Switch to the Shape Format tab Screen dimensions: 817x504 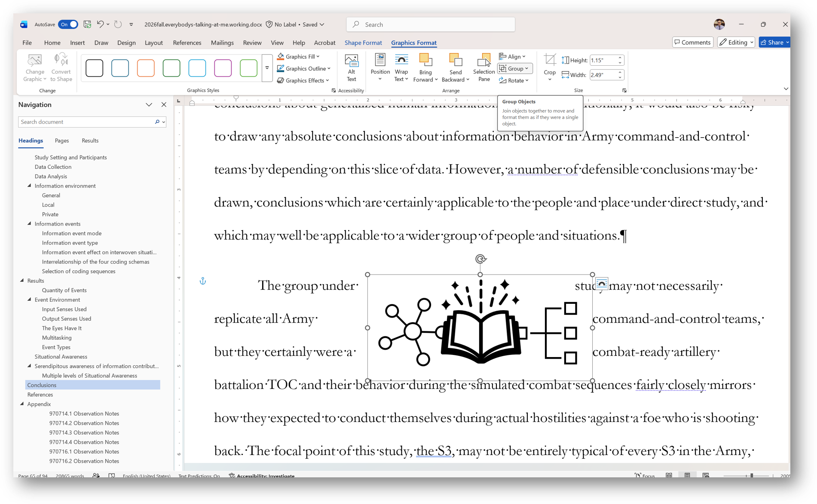click(363, 43)
